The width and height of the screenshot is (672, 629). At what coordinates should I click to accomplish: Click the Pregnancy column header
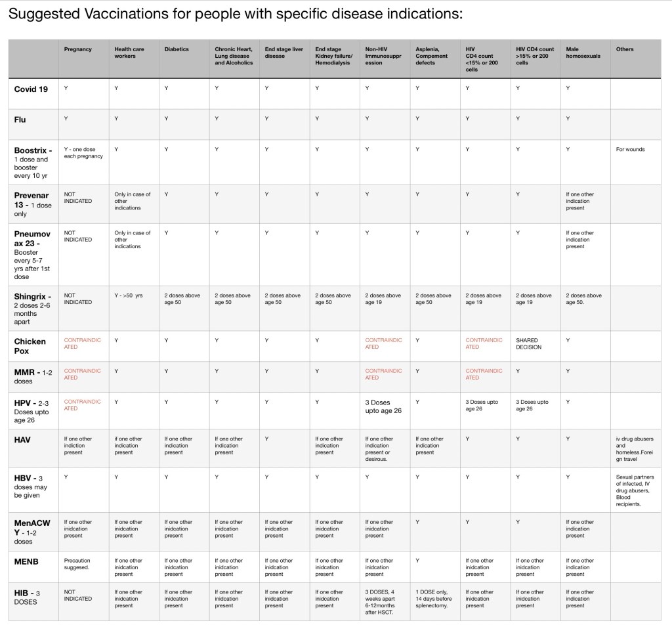[78, 50]
